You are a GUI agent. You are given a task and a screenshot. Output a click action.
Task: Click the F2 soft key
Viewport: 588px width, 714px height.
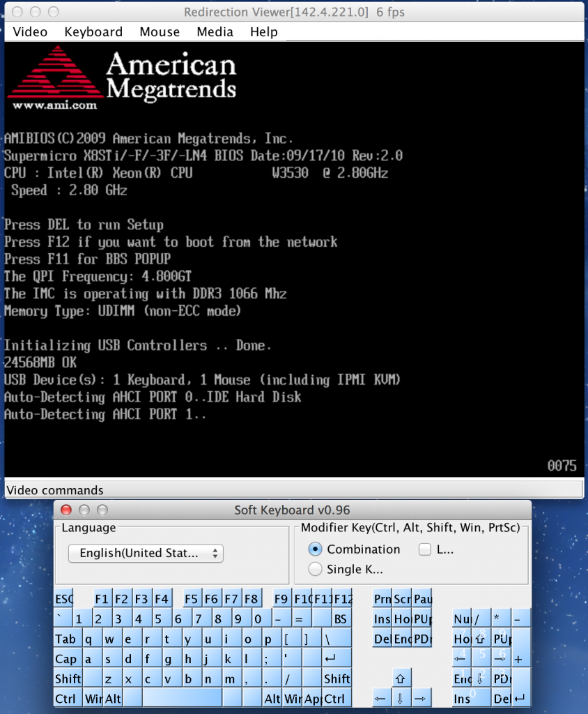[x=121, y=598]
